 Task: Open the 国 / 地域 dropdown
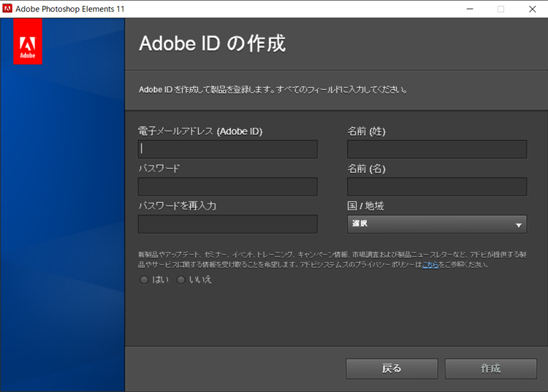pyautogui.click(x=436, y=224)
